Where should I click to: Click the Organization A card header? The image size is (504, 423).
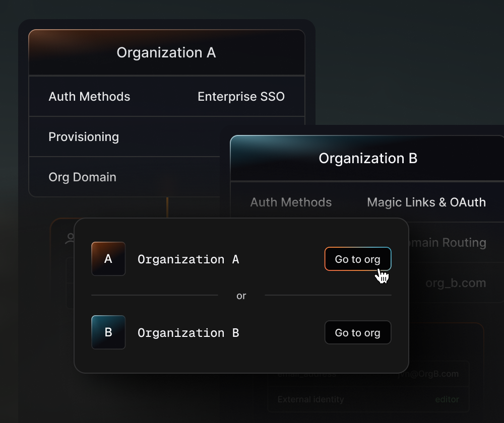[166, 52]
